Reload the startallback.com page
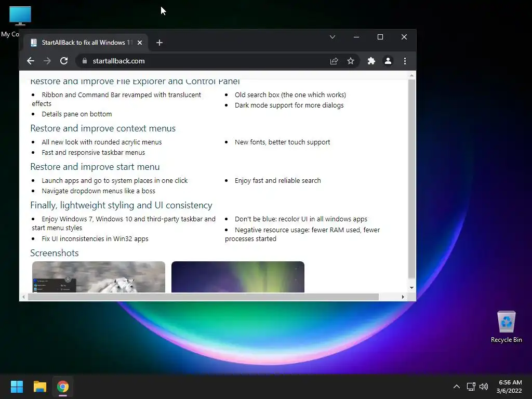 (64, 61)
